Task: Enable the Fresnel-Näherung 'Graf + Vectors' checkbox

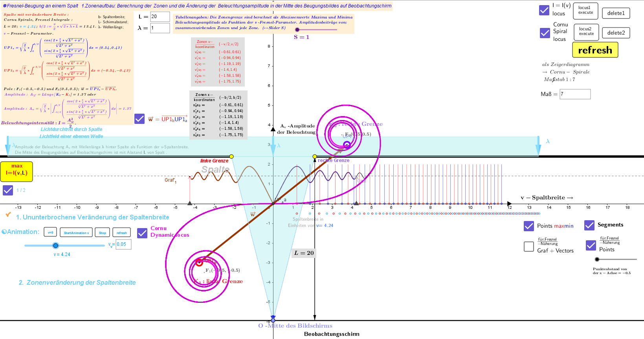Action: click(x=529, y=247)
